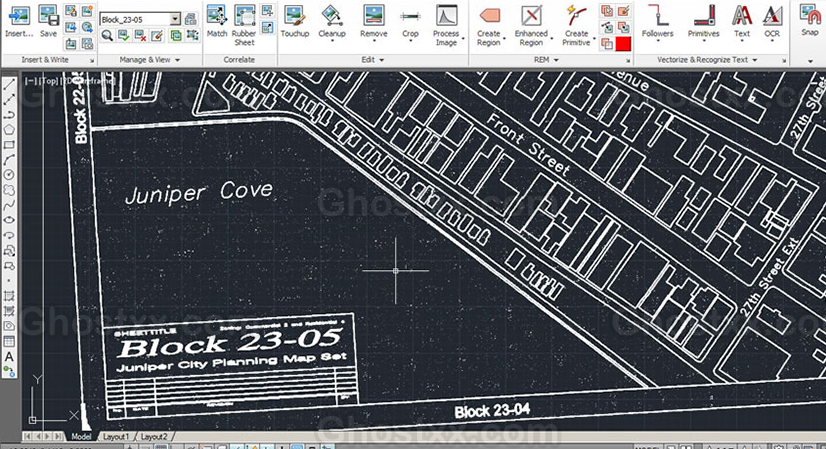
Task: Pick the Circle draw tool
Action: pyautogui.click(x=9, y=174)
